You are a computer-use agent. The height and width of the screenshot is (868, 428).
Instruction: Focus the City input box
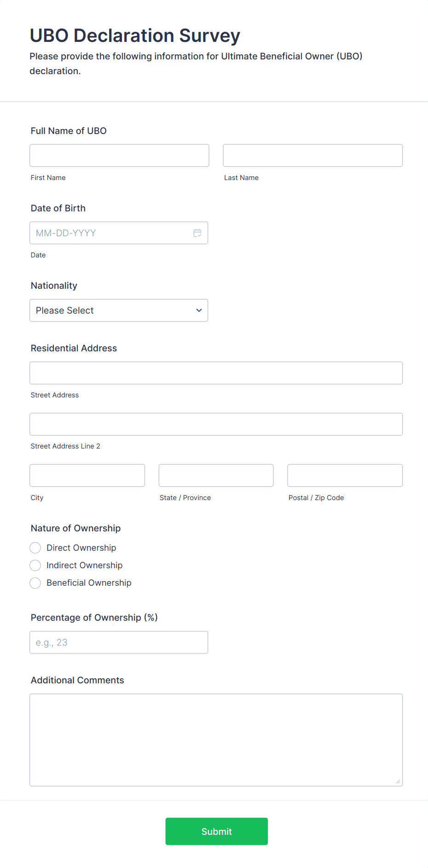(87, 475)
